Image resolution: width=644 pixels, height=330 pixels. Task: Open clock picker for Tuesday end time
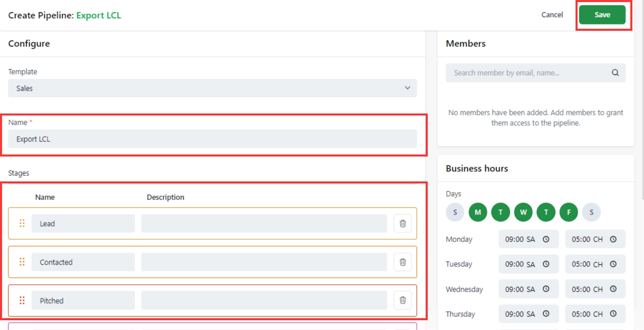pos(613,264)
